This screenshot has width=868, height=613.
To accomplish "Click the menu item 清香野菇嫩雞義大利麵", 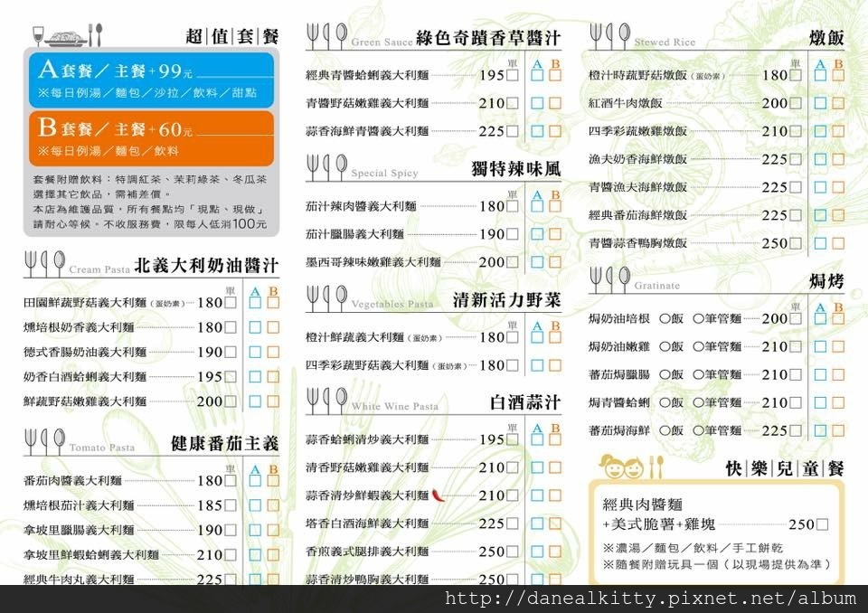I will pyautogui.click(x=367, y=467).
